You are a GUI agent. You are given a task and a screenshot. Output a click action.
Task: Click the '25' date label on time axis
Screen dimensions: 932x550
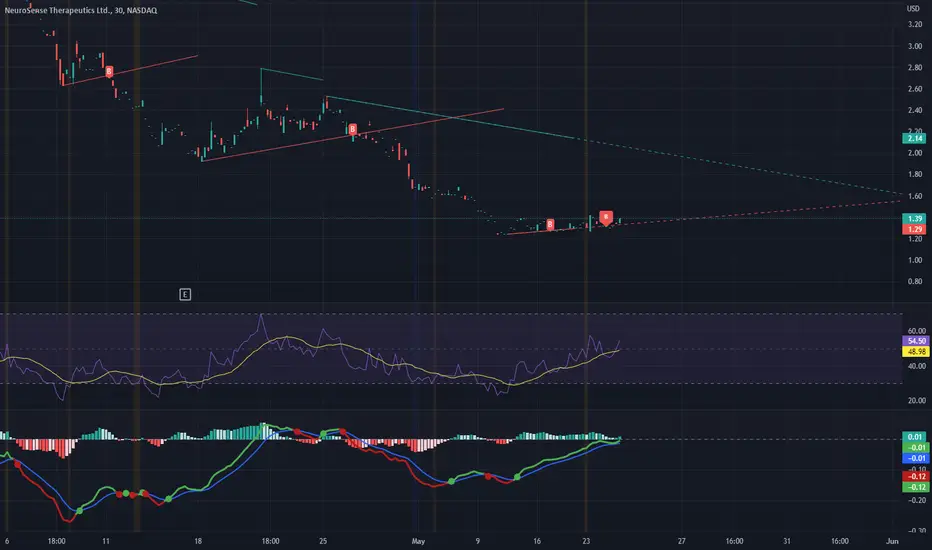pos(323,541)
